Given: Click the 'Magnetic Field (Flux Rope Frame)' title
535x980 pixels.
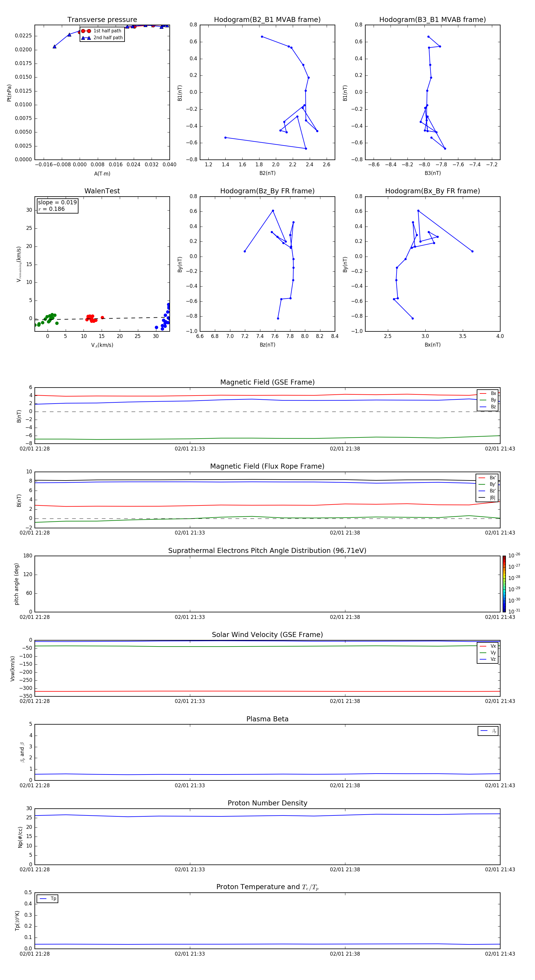Looking at the screenshot, I should 267,467.
